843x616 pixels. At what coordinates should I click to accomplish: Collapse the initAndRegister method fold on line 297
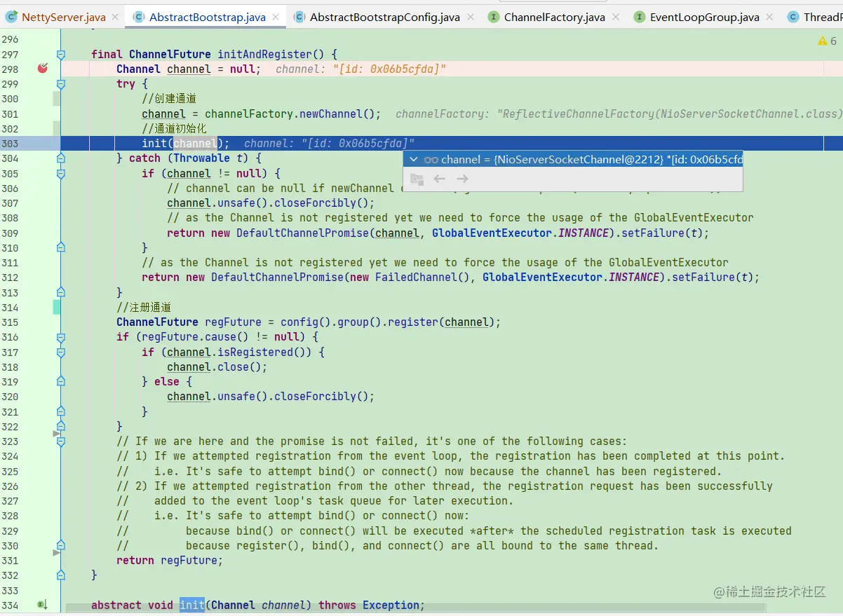pyautogui.click(x=61, y=54)
